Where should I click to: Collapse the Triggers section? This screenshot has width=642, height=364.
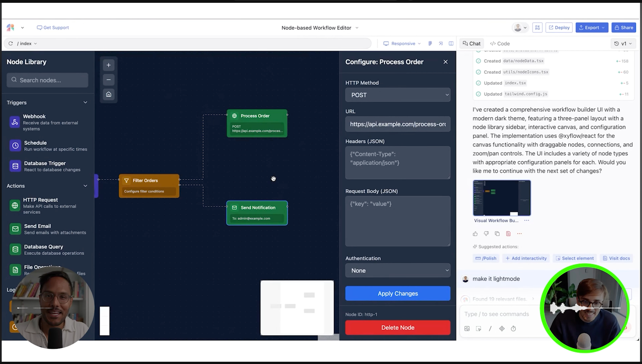pyautogui.click(x=85, y=102)
